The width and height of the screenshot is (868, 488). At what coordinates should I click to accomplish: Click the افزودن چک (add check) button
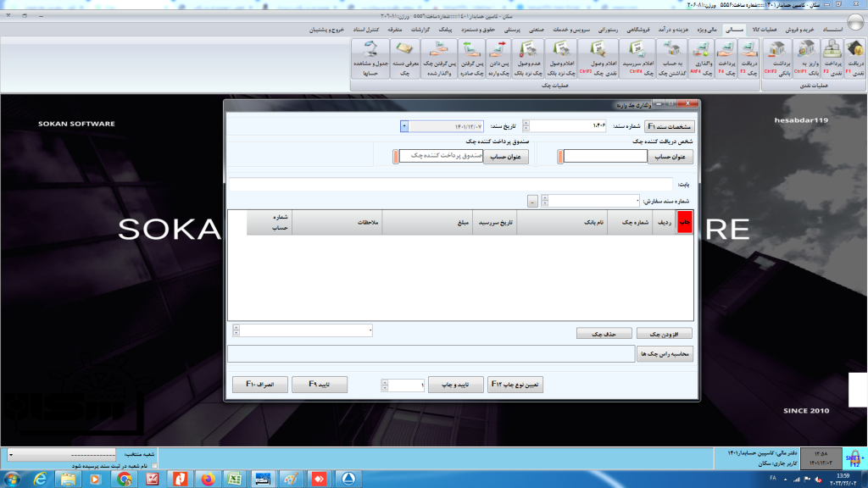click(x=665, y=334)
